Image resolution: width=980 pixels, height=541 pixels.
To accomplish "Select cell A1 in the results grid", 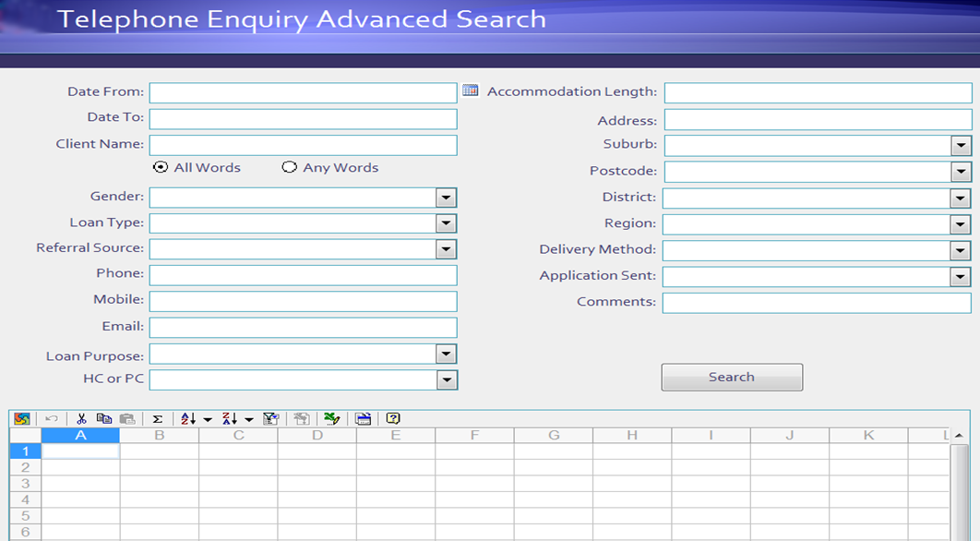I will [x=80, y=451].
